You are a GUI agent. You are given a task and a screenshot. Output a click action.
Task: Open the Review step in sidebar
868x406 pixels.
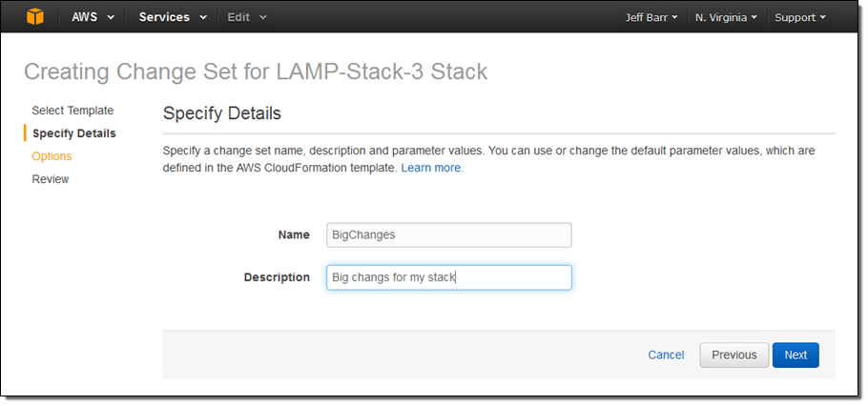point(51,179)
